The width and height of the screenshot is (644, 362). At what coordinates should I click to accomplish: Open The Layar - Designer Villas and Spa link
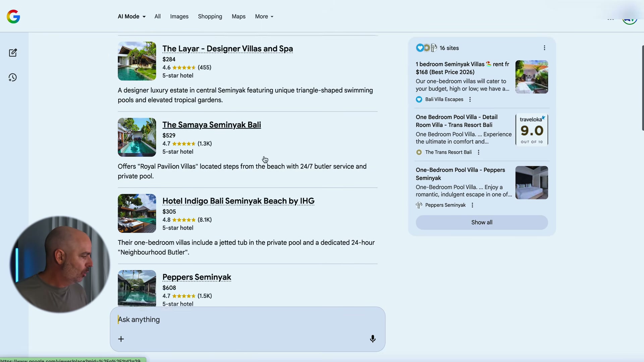tap(227, 49)
